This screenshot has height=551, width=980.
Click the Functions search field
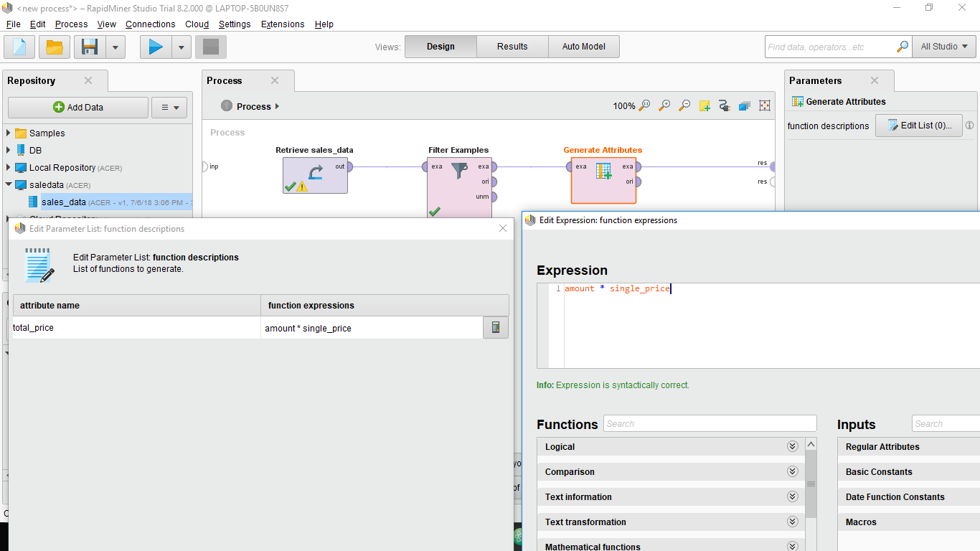pos(710,423)
